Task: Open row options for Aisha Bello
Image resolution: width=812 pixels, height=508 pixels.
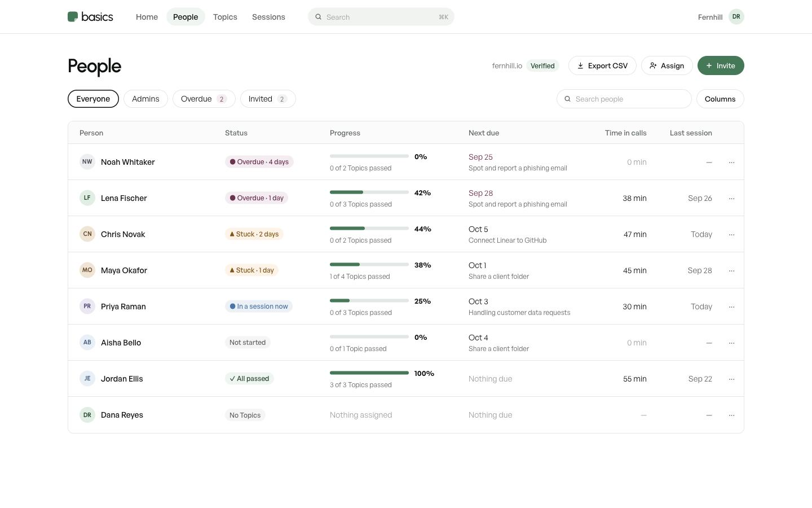Action: click(x=731, y=343)
